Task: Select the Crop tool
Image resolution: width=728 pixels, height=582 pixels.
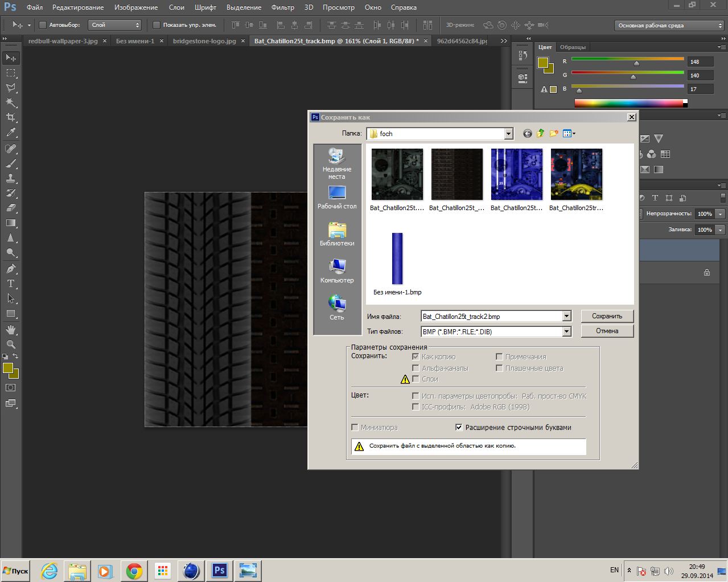Action: (x=11, y=117)
